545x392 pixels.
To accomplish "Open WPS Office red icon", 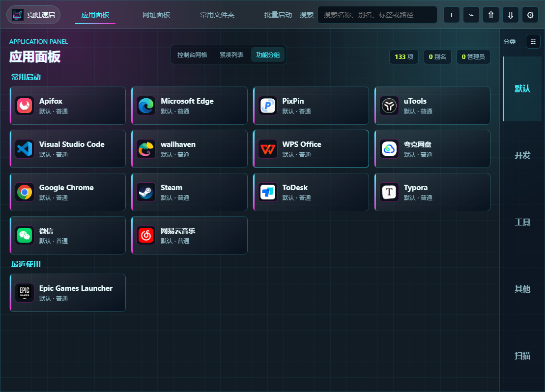I will click(268, 149).
